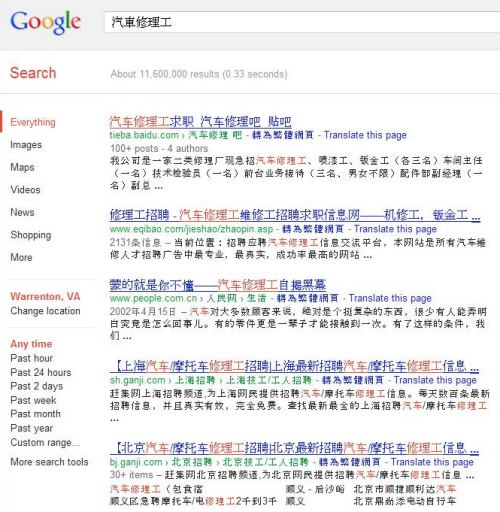Expand More search tools
The width and height of the screenshot is (500, 512).
49,462
